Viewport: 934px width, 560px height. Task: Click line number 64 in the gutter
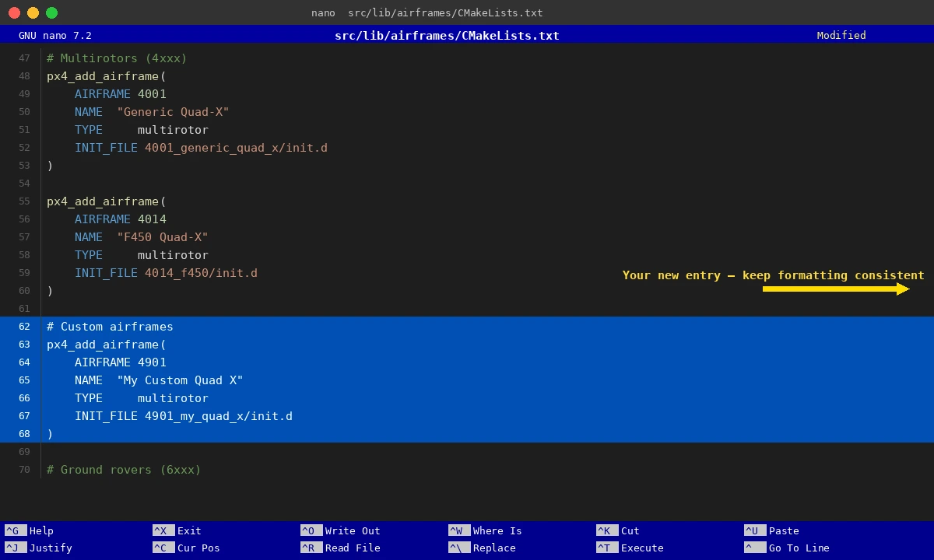tap(24, 362)
